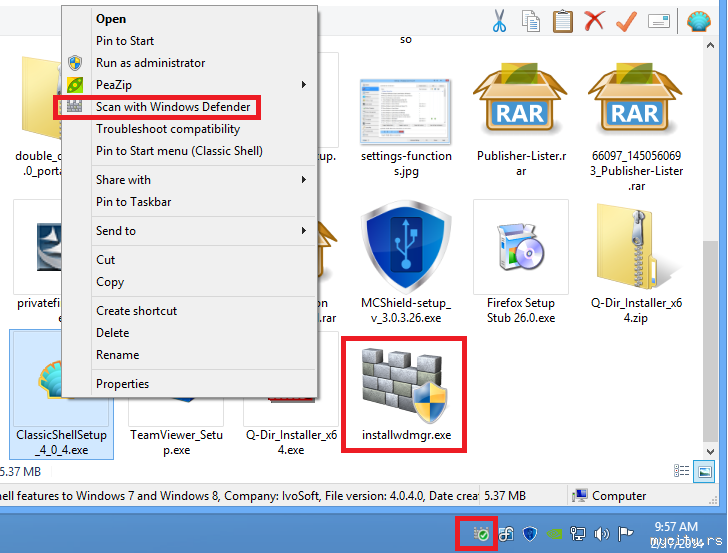Click the scrollbar down arrow
Viewport: 728px width, 553px height.
[710, 451]
